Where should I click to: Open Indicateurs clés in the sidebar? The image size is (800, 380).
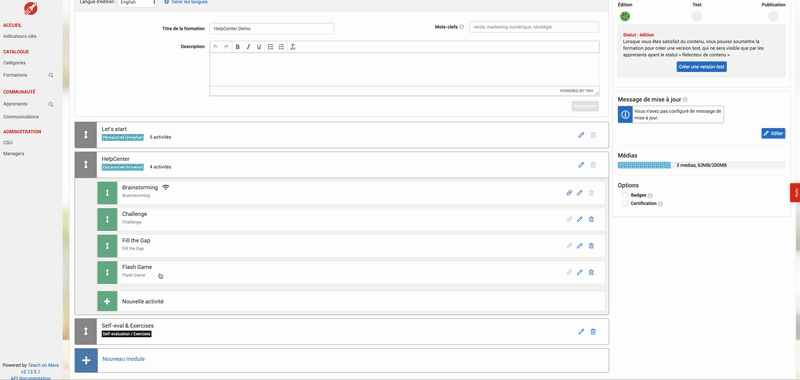point(19,36)
